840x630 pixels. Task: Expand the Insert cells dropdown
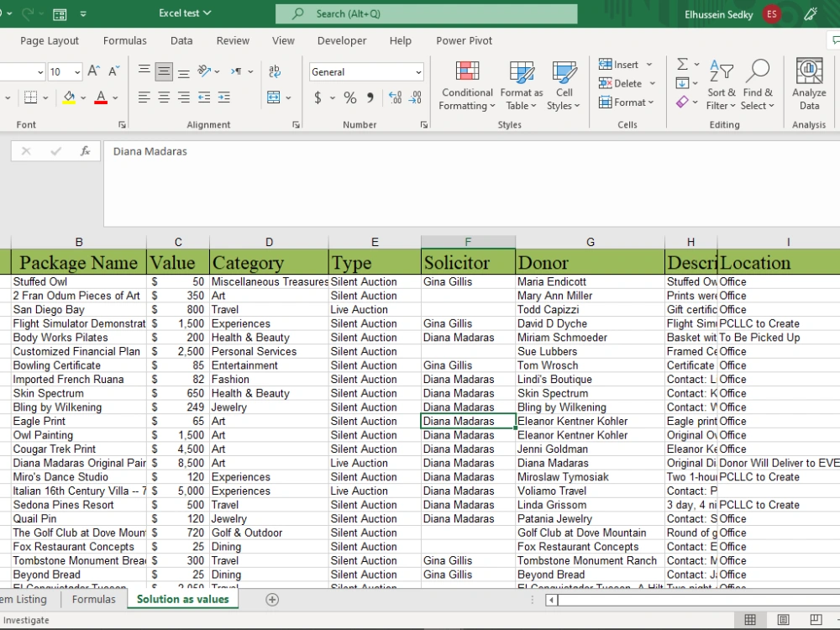tap(648, 64)
